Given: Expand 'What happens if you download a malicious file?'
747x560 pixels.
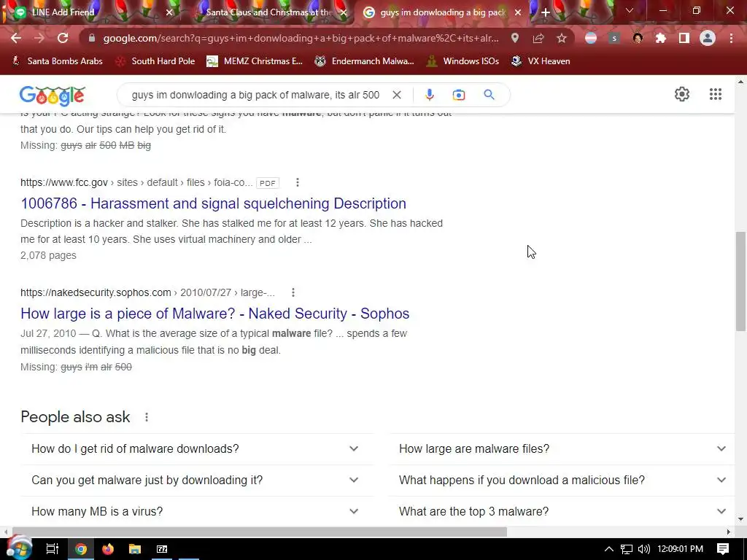Looking at the screenshot, I should tap(562, 480).
